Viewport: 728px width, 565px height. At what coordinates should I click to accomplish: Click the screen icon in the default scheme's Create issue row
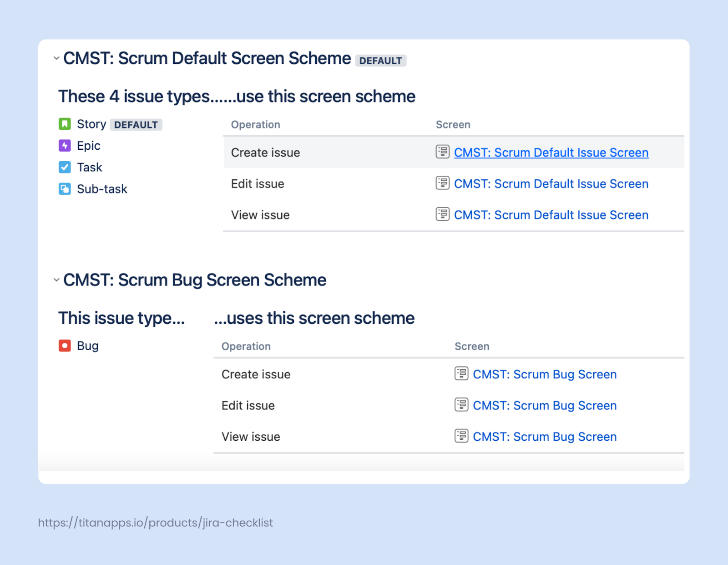point(442,152)
